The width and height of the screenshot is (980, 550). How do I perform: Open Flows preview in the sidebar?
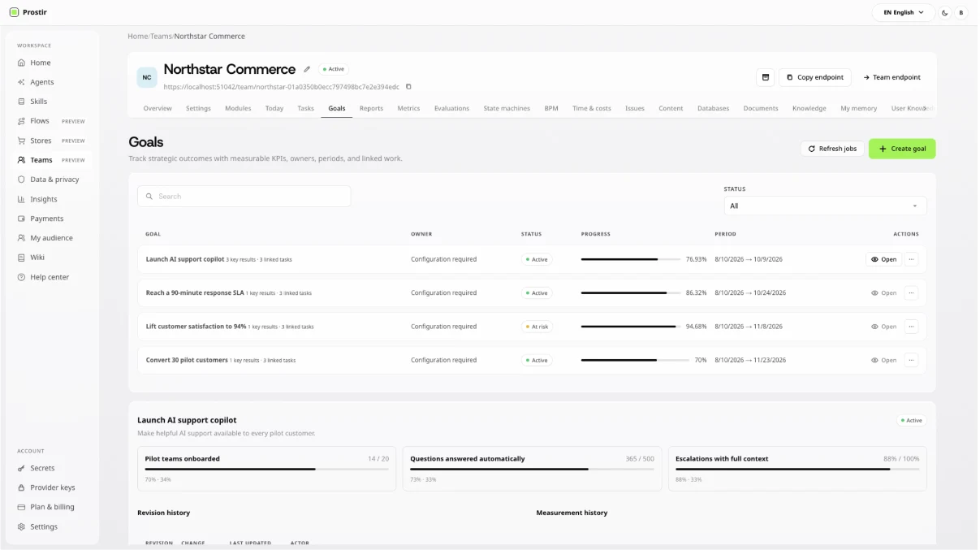click(x=53, y=121)
